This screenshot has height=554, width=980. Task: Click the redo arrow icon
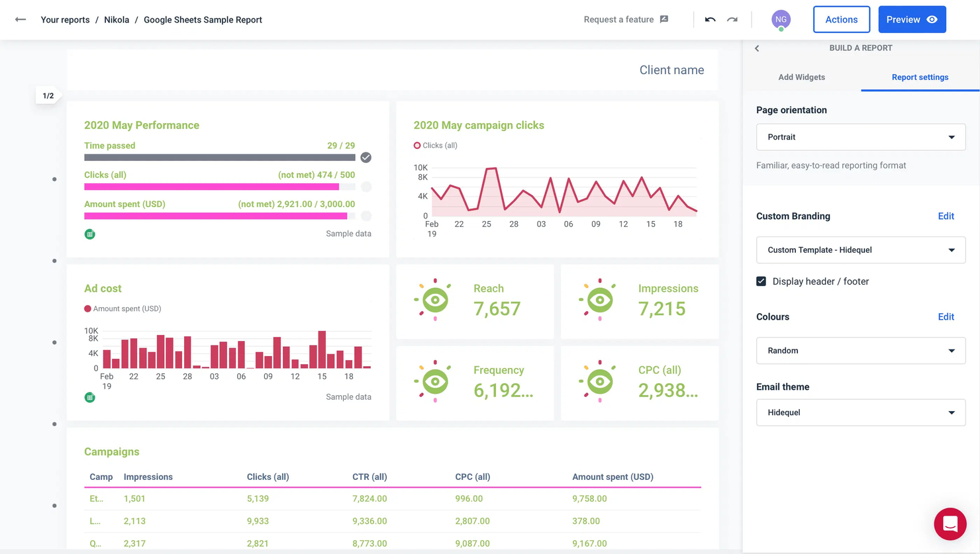[x=732, y=20]
